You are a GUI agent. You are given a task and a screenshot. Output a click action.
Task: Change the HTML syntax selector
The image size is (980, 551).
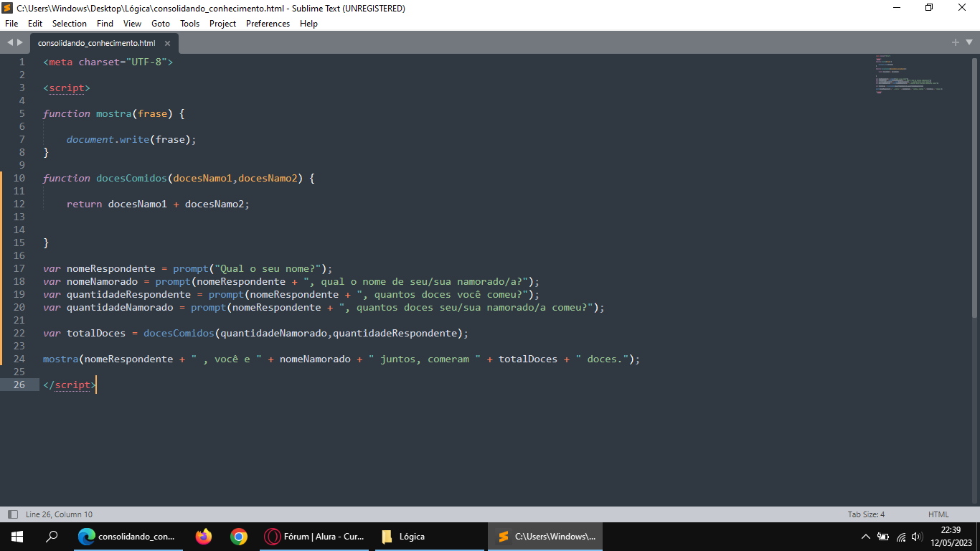tap(938, 514)
